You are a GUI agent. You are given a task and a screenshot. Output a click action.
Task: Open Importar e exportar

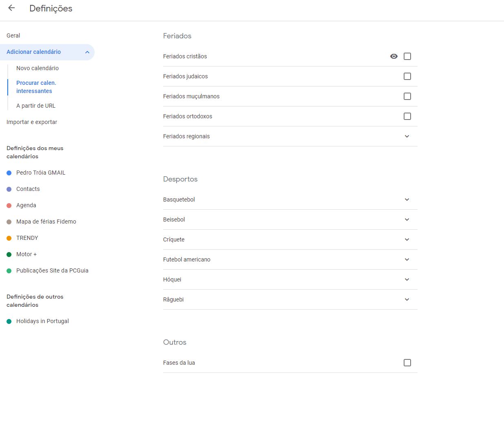pos(32,122)
